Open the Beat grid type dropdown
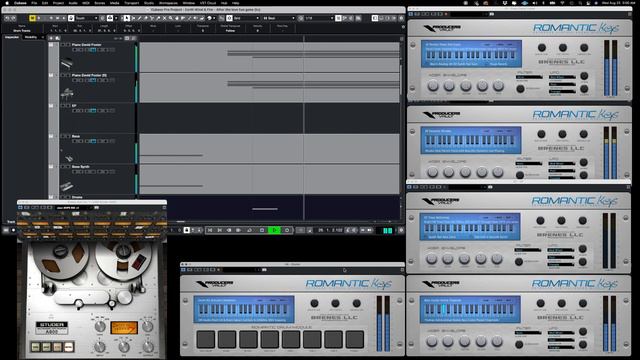640x360 pixels. (278, 18)
